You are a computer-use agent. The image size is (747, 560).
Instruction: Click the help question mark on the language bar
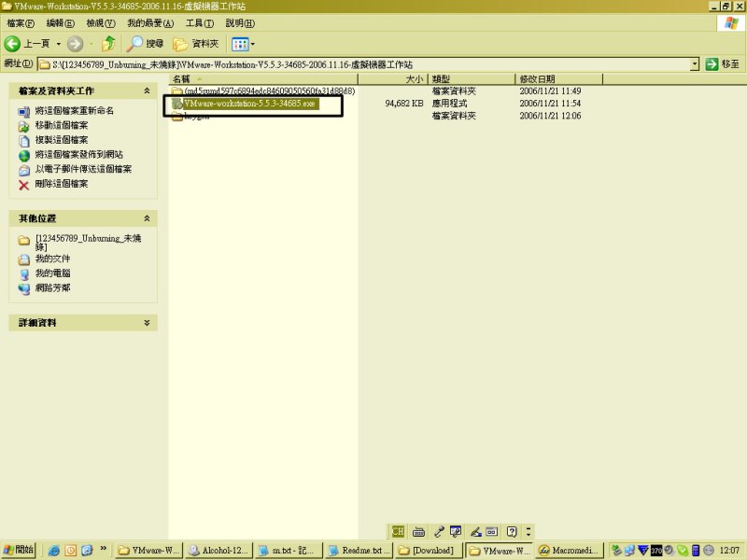click(512, 531)
